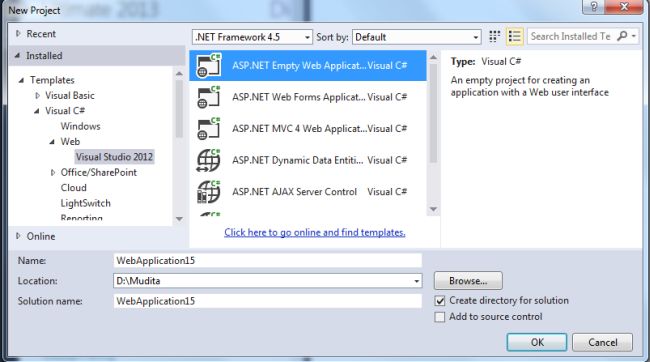Screen dimensions: 650x362
Task: Click the search magnifier icon
Action: click(x=622, y=36)
